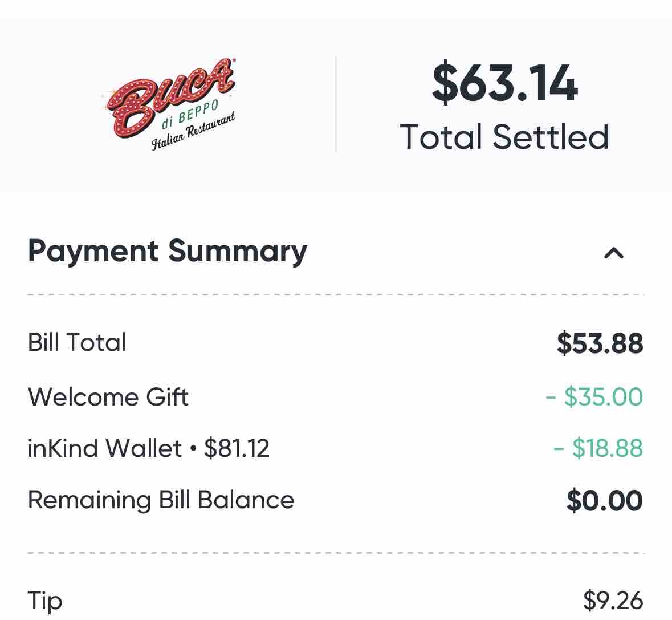
Task: Click the vertical divider beside the logo
Action: click(336, 104)
